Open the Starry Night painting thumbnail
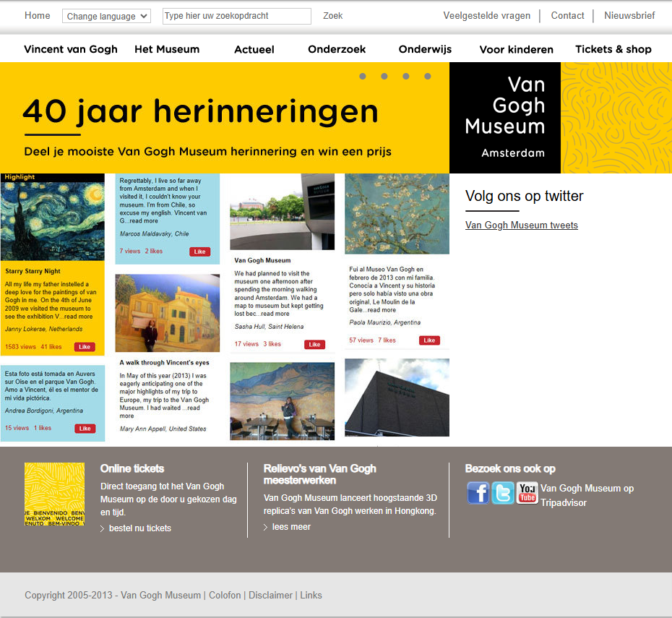 (52, 217)
